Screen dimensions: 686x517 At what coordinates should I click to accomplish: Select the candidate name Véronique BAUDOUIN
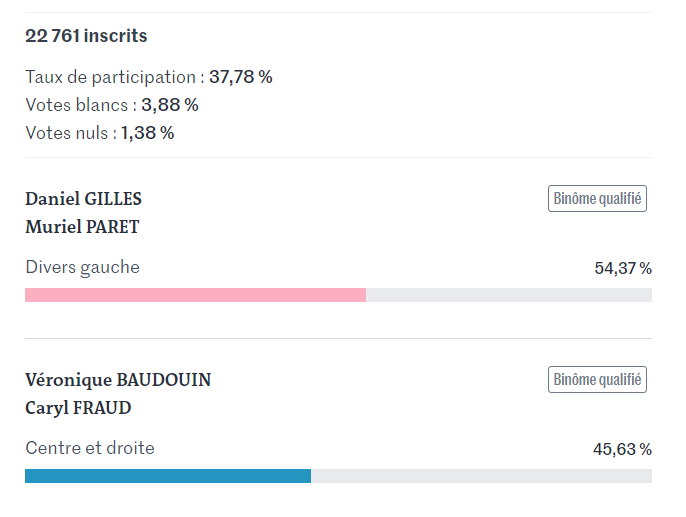click(118, 380)
